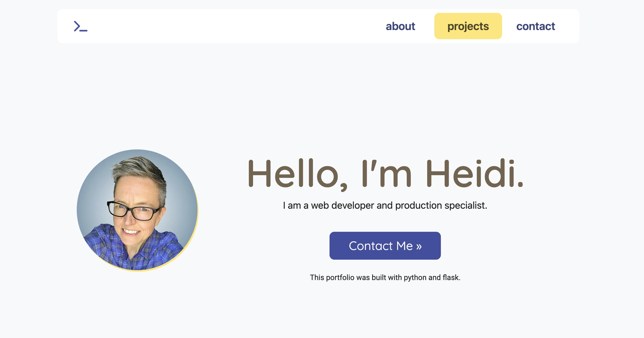Select the highlighted projects navigation item

(x=468, y=26)
